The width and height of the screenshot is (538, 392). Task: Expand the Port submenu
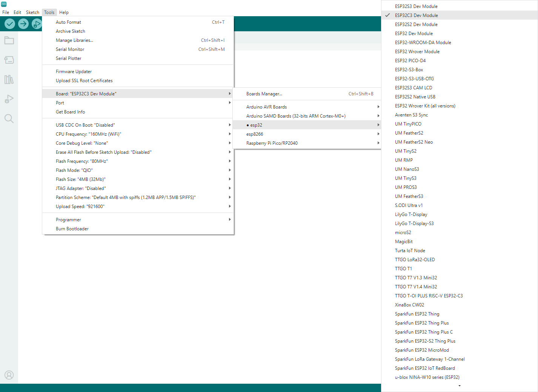[138, 103]
